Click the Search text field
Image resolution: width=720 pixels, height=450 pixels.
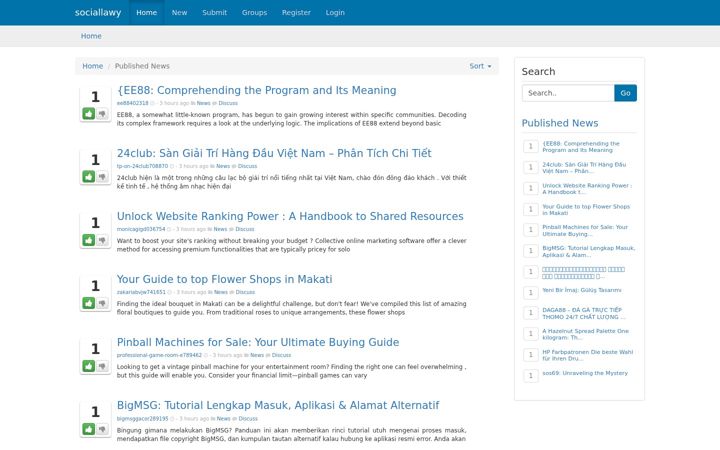point(568,93)
